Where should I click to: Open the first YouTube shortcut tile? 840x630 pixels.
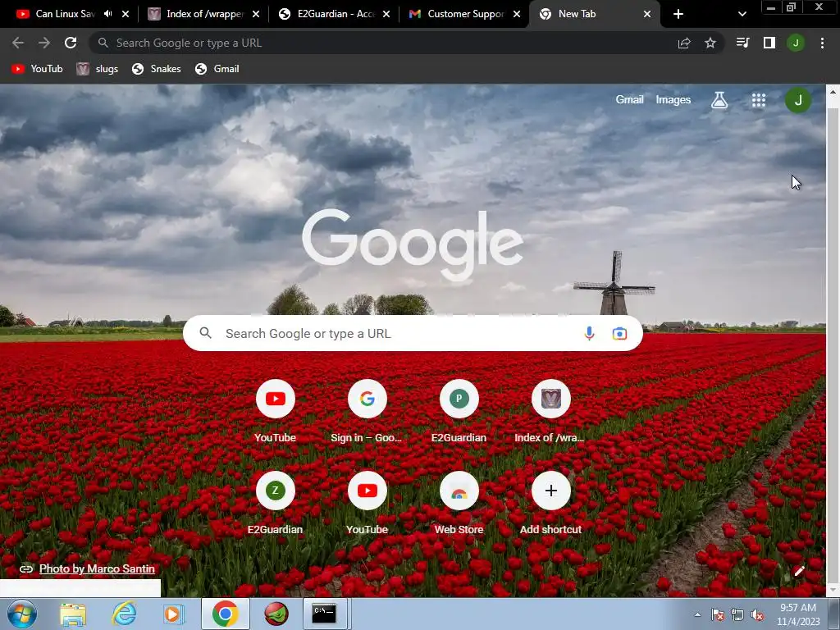(x=276, y=412)
